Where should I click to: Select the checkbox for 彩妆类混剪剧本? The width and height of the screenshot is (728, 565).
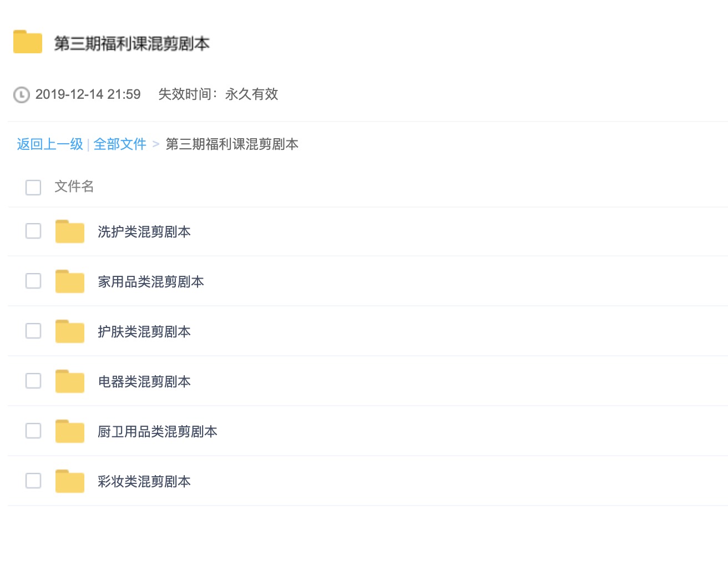(x=33, y=481)
